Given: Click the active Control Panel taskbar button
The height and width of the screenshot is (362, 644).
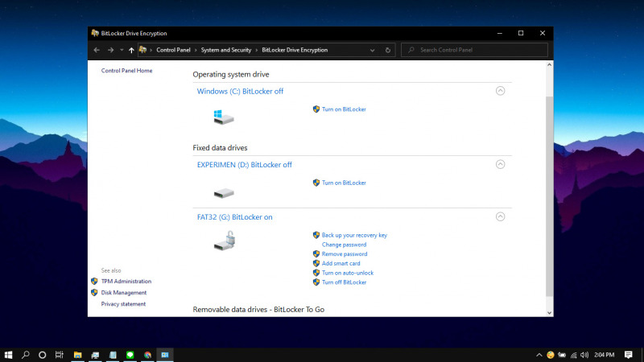Looking at the screenshot, I should [165, 355].
